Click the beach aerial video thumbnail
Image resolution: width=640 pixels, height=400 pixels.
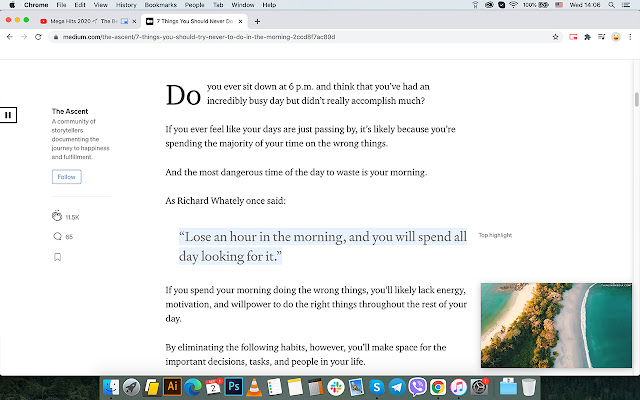[556, 325]
